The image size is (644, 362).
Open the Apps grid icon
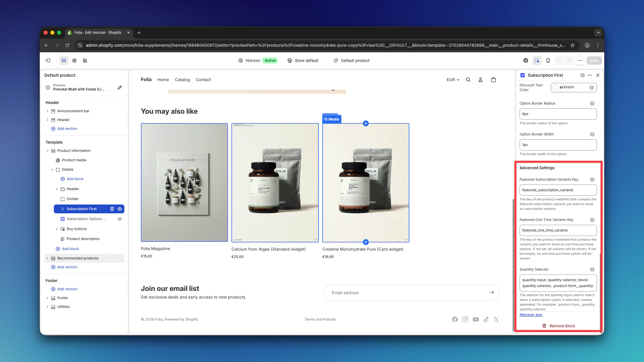click(85, 61)
